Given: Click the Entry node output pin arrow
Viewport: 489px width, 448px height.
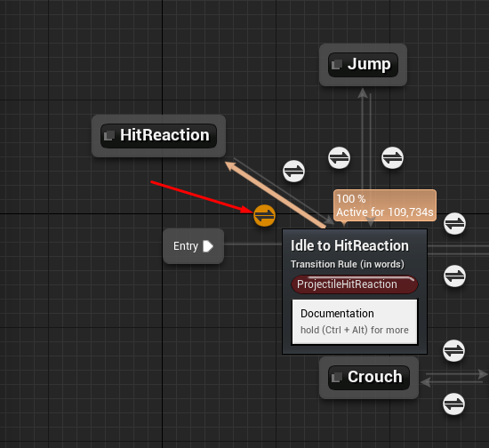Looking at the screenshot, I should tap(208, 246).
